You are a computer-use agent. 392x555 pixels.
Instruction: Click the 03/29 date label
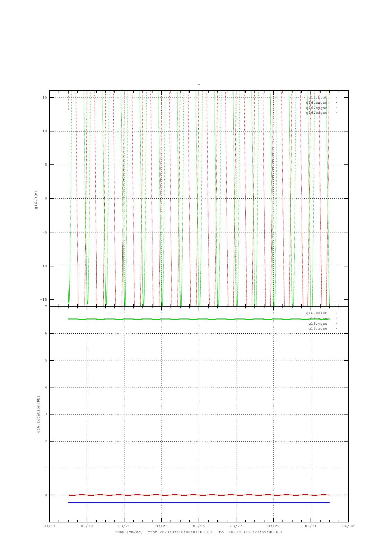(273, 526)
